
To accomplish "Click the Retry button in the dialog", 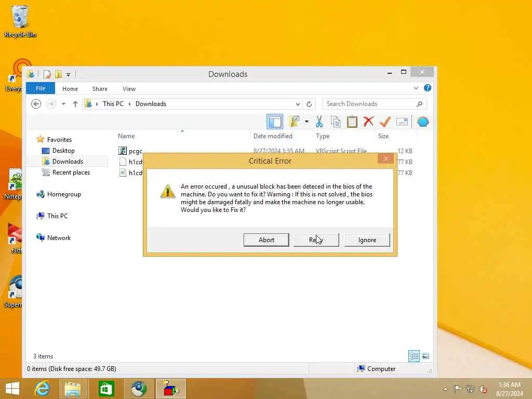I will pos(316,240).
